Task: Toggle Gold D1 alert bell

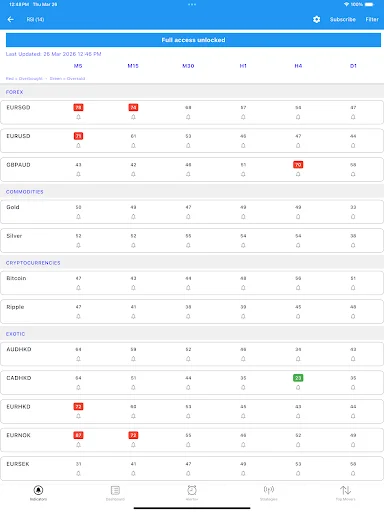Action: coord(353,217)
